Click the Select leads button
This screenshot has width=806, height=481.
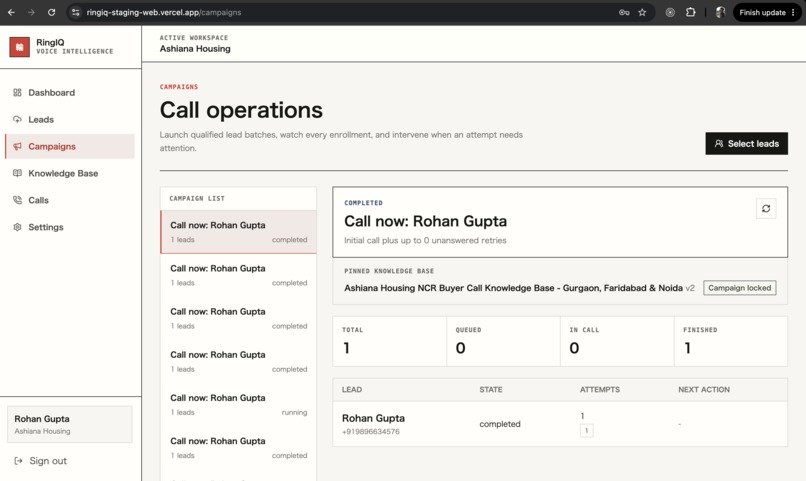coord(746,143)
